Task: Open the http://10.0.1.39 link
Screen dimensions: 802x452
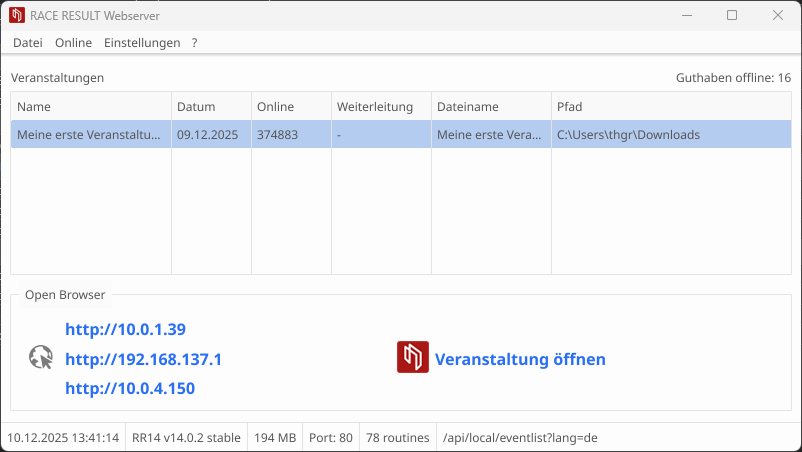Action: (125, 329)
